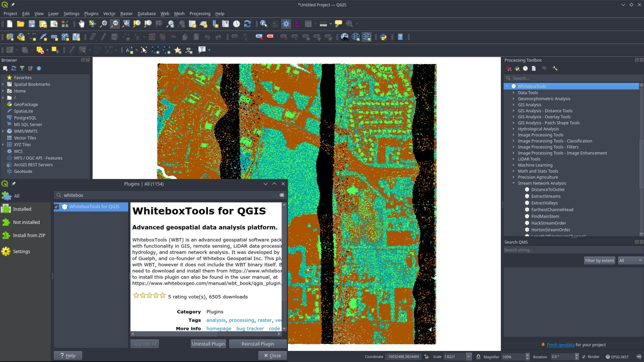
Task: Click the Identify Features tool
Action: click(264, 24)
